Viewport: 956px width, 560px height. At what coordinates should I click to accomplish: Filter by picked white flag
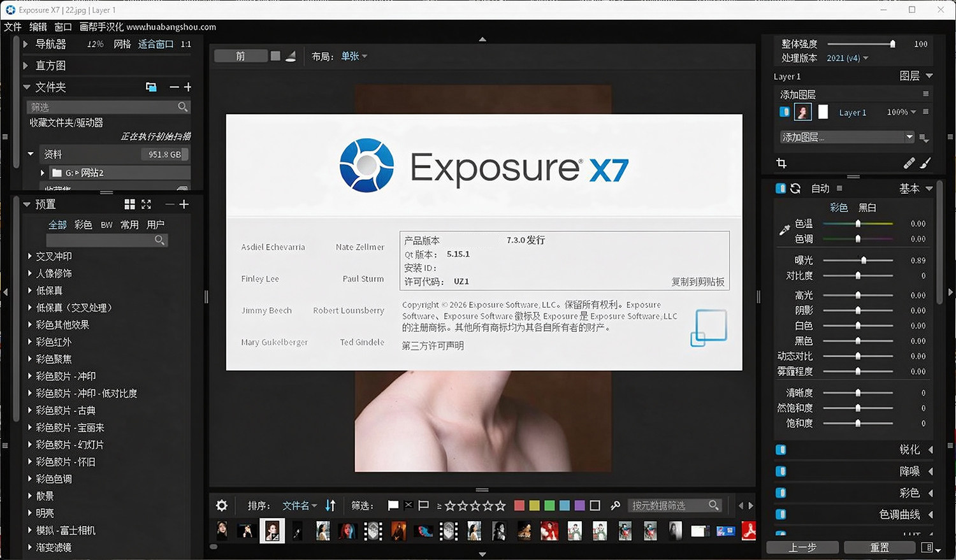[393, 505]
